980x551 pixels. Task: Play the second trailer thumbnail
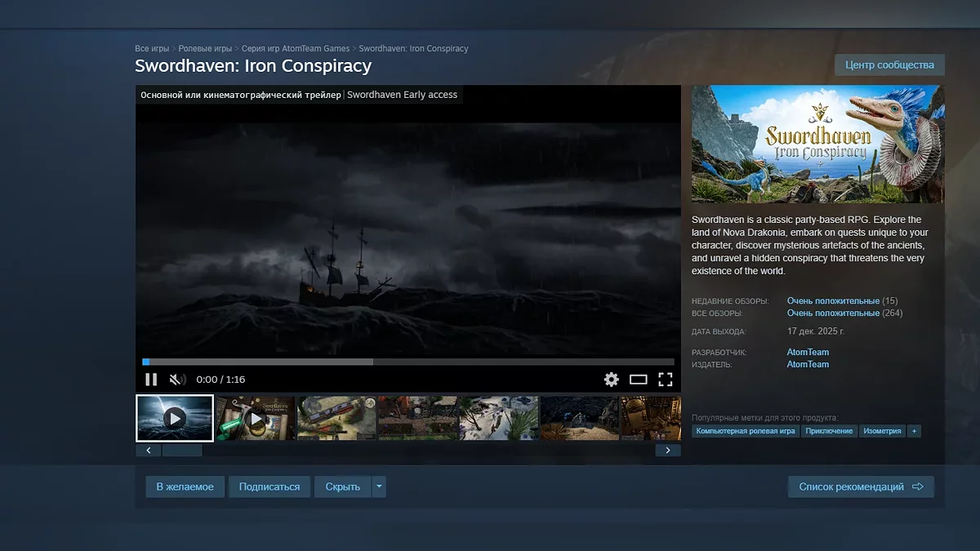(256, 418)
